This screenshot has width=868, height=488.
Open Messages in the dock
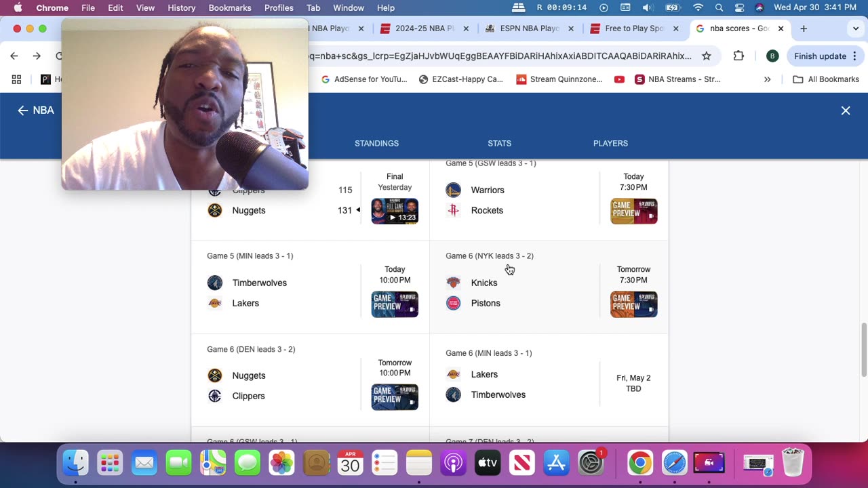[248, 463]
